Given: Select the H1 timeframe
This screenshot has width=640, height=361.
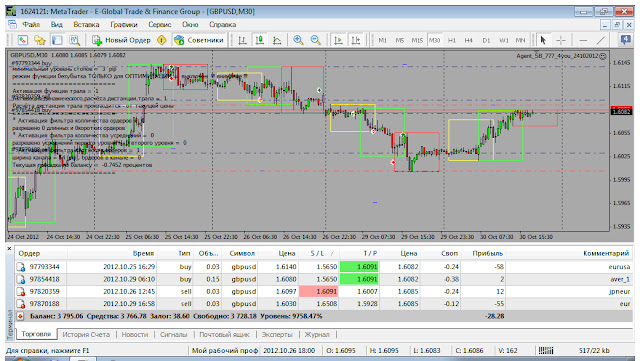Looking at the screenshot, I should point(452,40).
